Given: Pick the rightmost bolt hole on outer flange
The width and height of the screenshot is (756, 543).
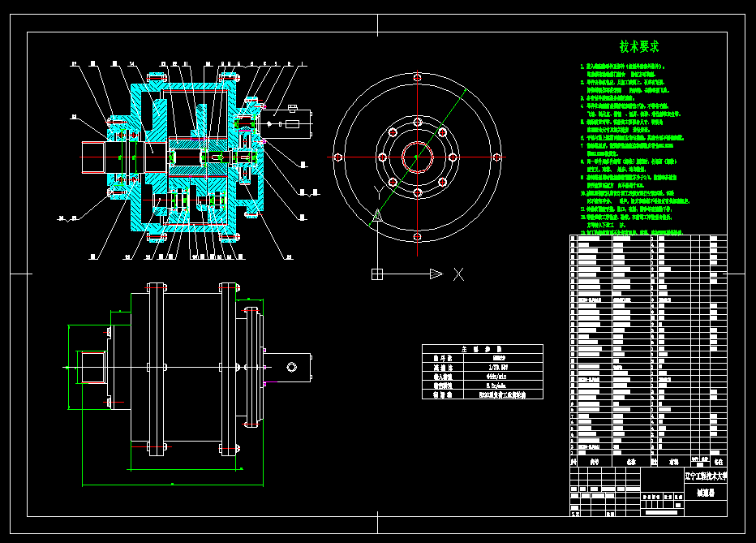Looking at the screenshot, I should (x=497, y=157).
